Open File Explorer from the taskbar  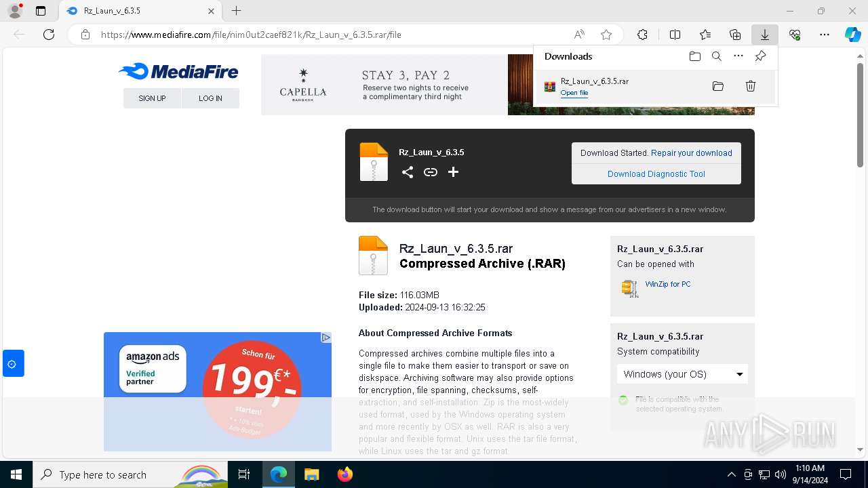(311, 474)
